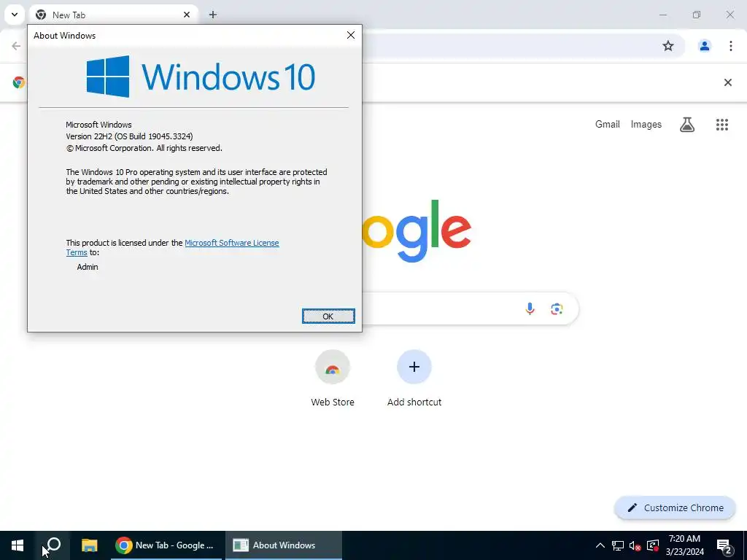Open the Microsoft Software License link

[x=231, y=243]
